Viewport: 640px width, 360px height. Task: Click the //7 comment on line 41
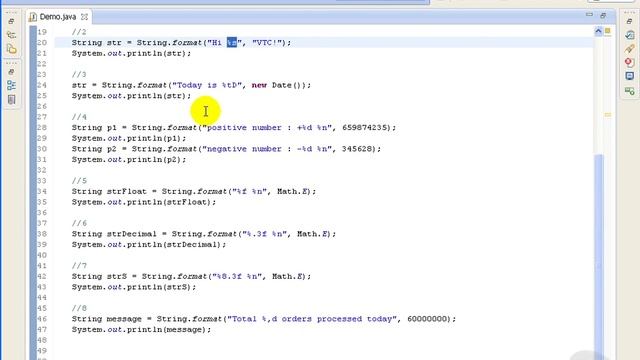(x=79, y=265)
